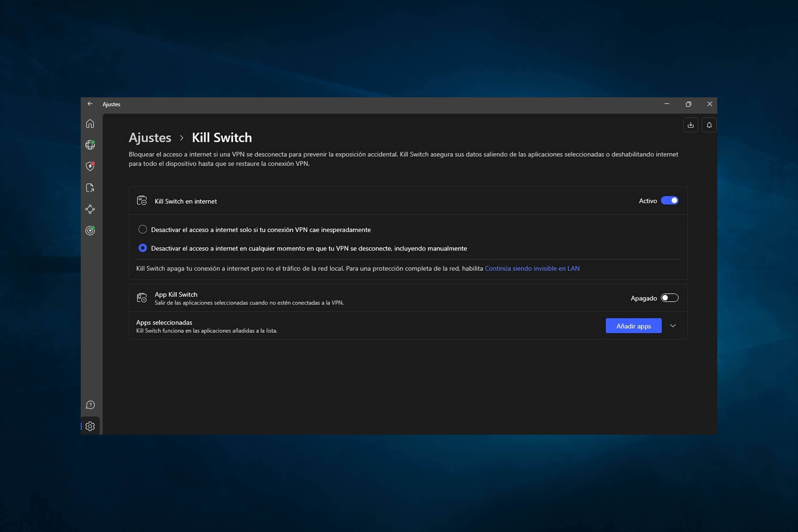The height and width of the screenshot is (532, 798).
Task: Click the Kill Switch en internet label
Action: [x=185, y=201]
